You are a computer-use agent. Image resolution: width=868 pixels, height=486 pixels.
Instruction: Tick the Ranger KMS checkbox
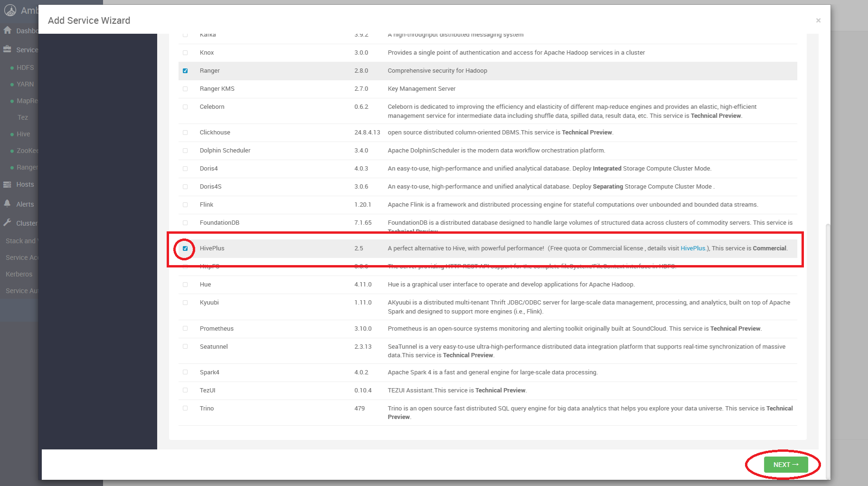(185, 89)
